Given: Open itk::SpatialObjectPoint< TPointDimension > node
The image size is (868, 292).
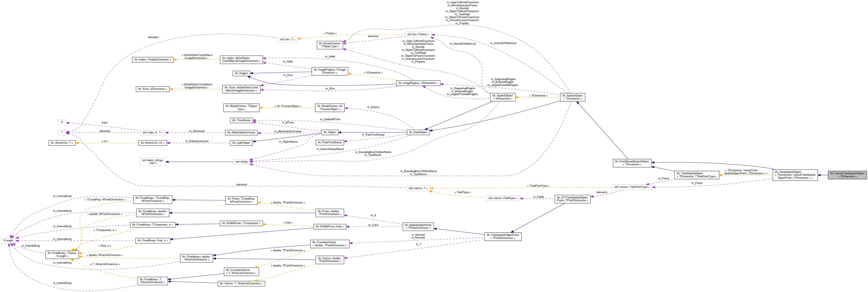Looking at the screenshot, I should coord(418,227).
